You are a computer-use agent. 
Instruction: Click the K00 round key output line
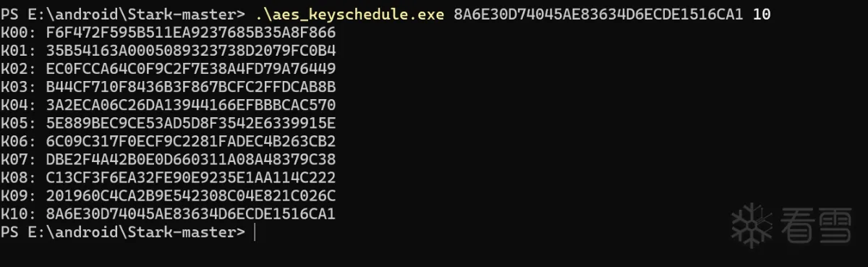169,33
